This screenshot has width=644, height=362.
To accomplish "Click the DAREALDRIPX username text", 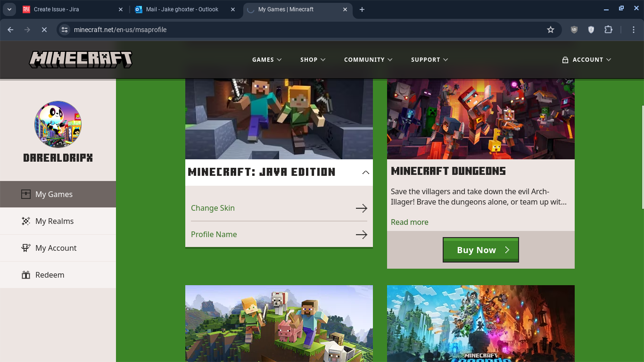I will point(58,158).
